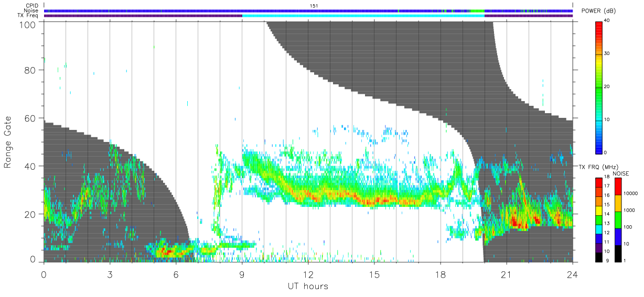Click the "UT hours" x-axis title

point(308,286)
